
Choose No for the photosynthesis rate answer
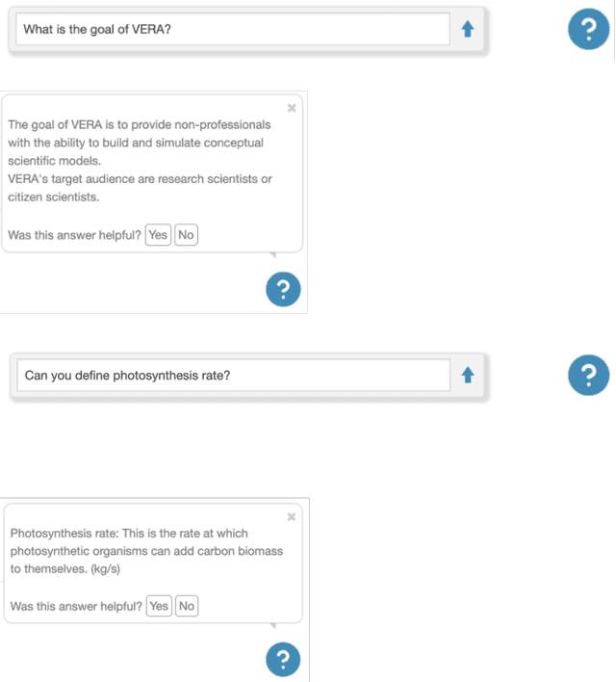187,606
